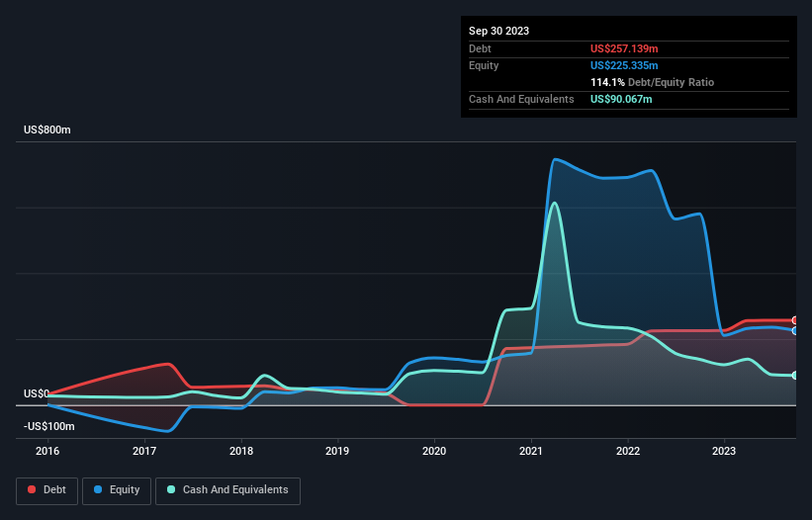The width and height of the screenshot is (812, 520).
Task: Click the 114.1% Debt/Equity Ratio text
Action: [x=652, y=82]
